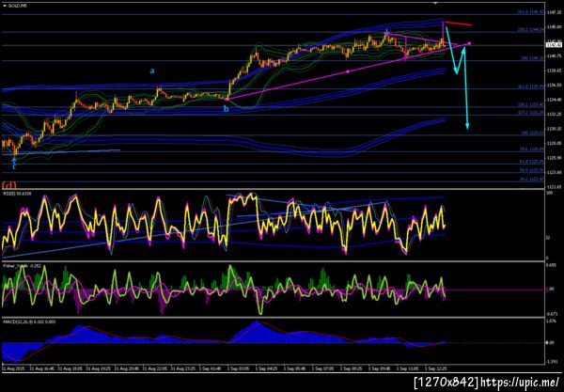564x392 pixels.
Task: Click the Fisher_Yur4ik indicator label
Action: (22, 266)
